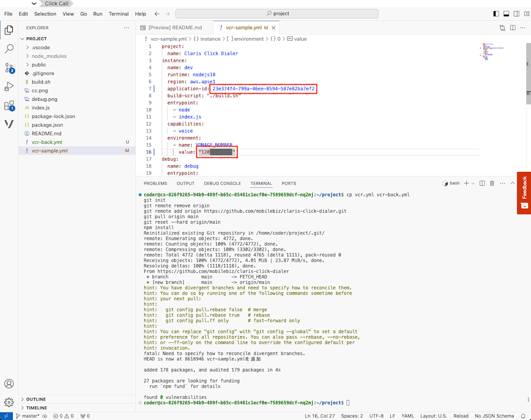Open errors and warnings status item
The image size is (531, 420).
64,416
